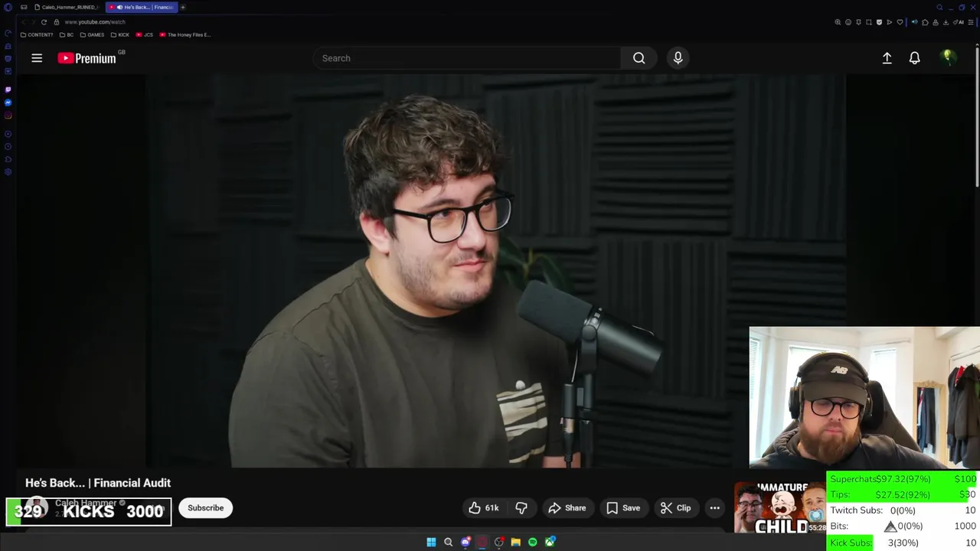This screenshot has height=551, width=980.
Task: Save the video to a playlist
Action: tap(623, 508)
